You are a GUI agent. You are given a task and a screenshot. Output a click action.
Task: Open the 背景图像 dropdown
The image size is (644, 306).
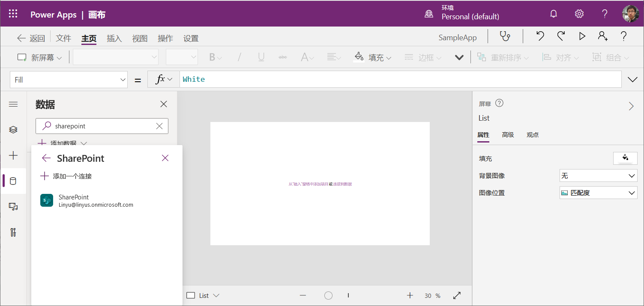click(598, 176)
